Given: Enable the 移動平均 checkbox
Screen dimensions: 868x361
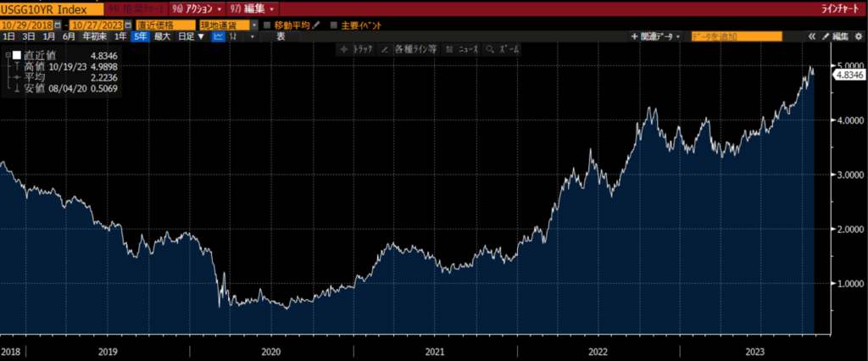Looking at the screenshot, I should [268, 25].
